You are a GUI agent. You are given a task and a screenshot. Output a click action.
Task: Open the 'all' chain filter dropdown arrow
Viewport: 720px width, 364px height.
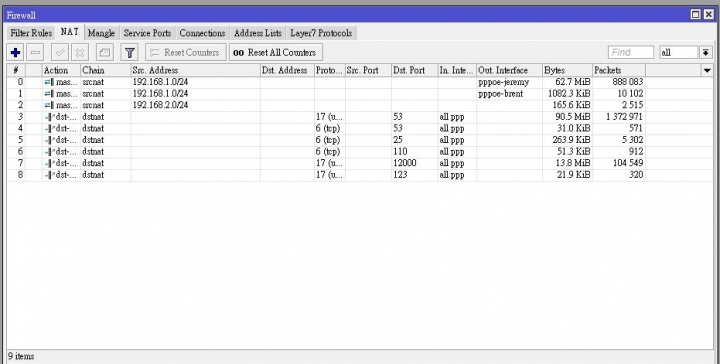[706, 53]
